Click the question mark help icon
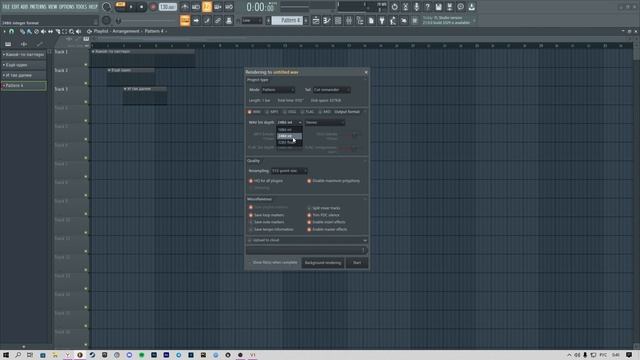 coord(427,7)
